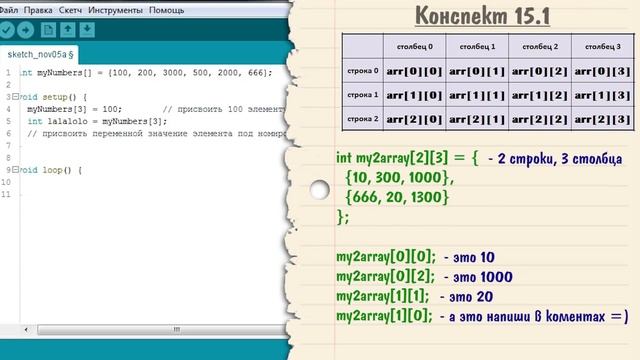Click the '2 строки, 3 столбца' note
This screenshot has height=360, width=640.
click(x=560, y=159)
